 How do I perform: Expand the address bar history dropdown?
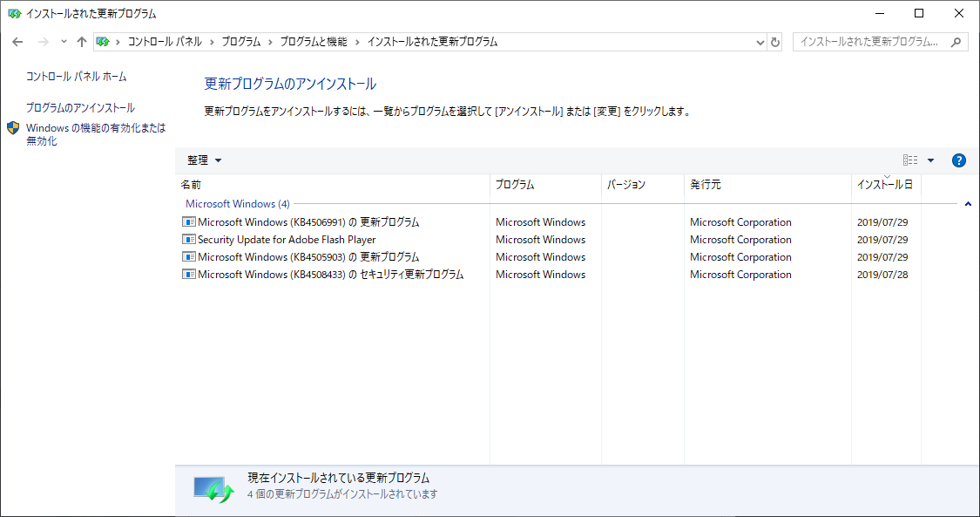coord(760,43)
